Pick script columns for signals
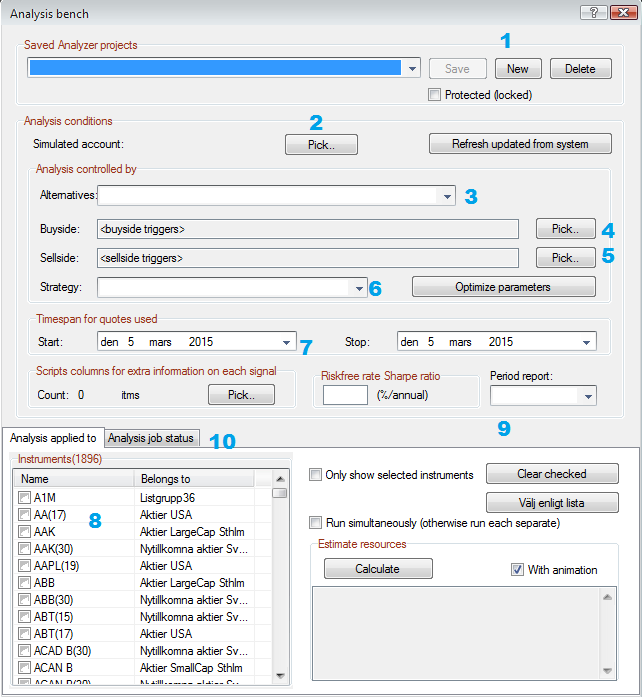Image resolution: width=642 pixels, height=697 pixels. point(241,395)
